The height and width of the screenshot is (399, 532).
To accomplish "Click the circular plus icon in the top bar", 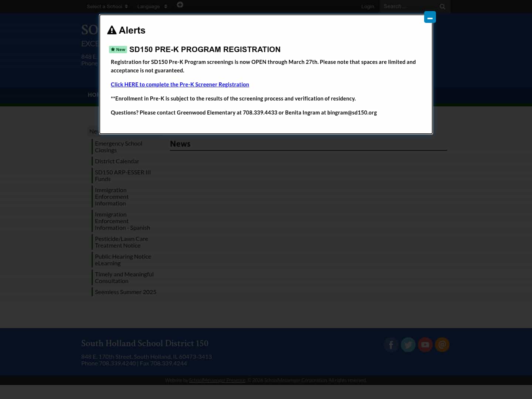I will 180,5.
